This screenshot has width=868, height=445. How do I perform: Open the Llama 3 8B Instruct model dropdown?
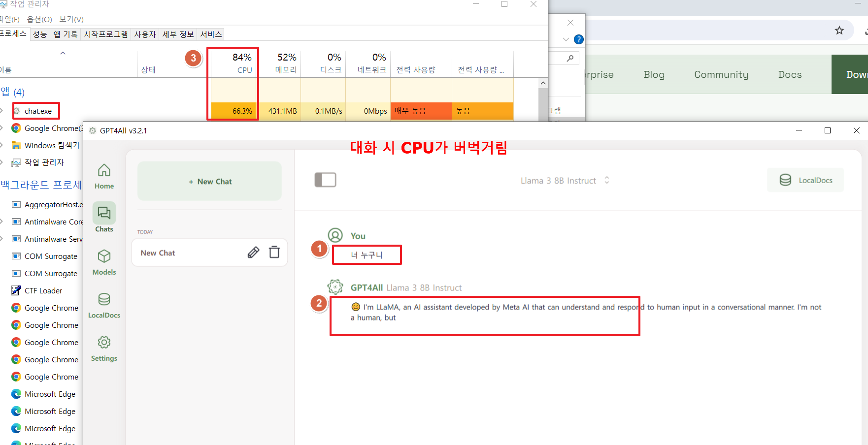pos(565,181)
